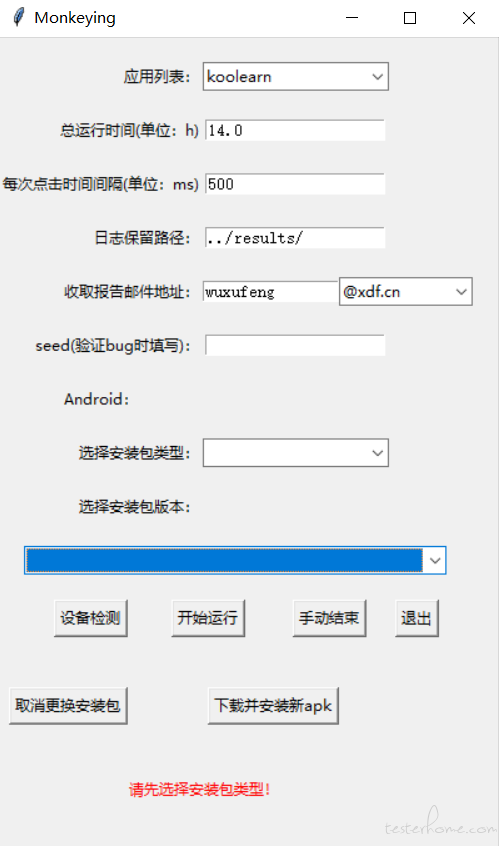Expand the highlighted 安装包版本 dropdown arrow
This screenshot has width=499, height=846.
435,561
